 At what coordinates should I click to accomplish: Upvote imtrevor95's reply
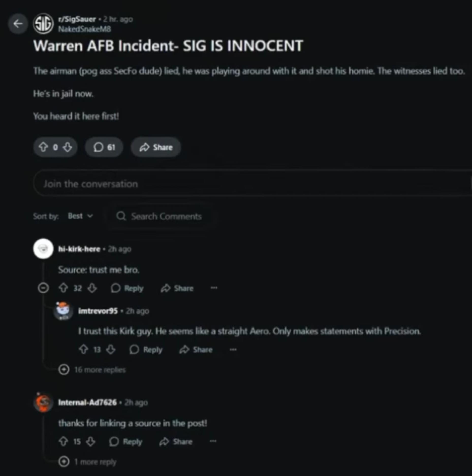pos(83,349)
